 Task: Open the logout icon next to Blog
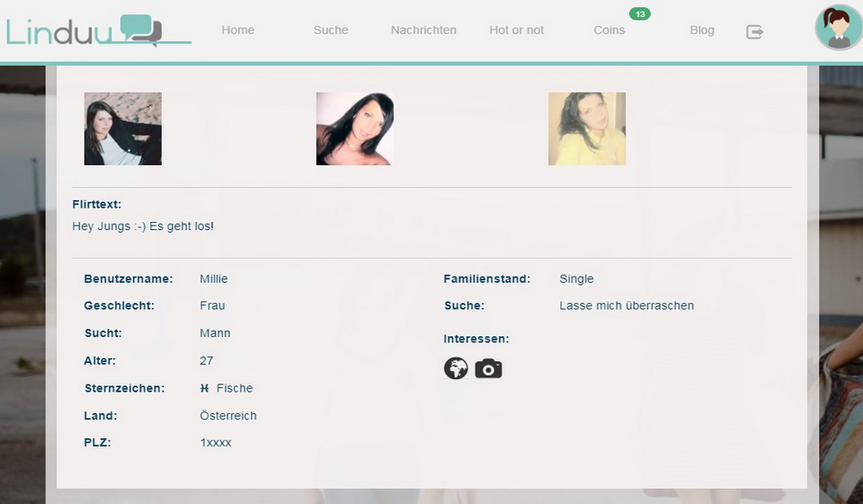[x=754, y=32]
